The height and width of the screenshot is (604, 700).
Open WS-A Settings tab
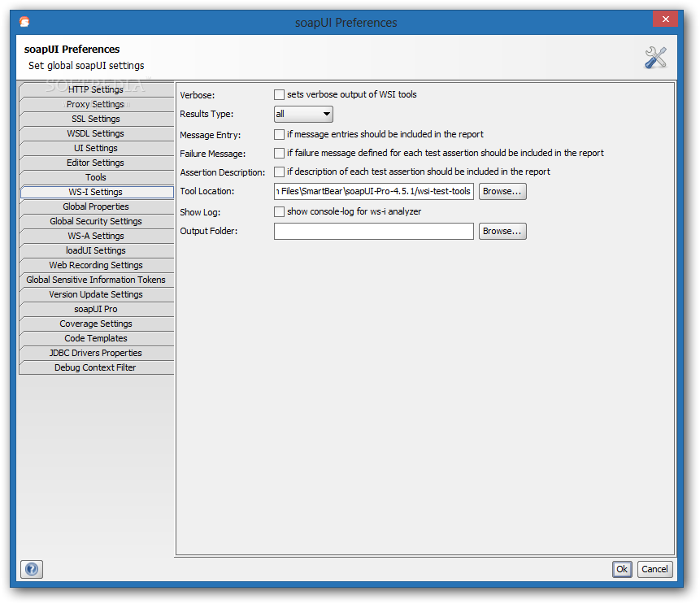[96, 237]
